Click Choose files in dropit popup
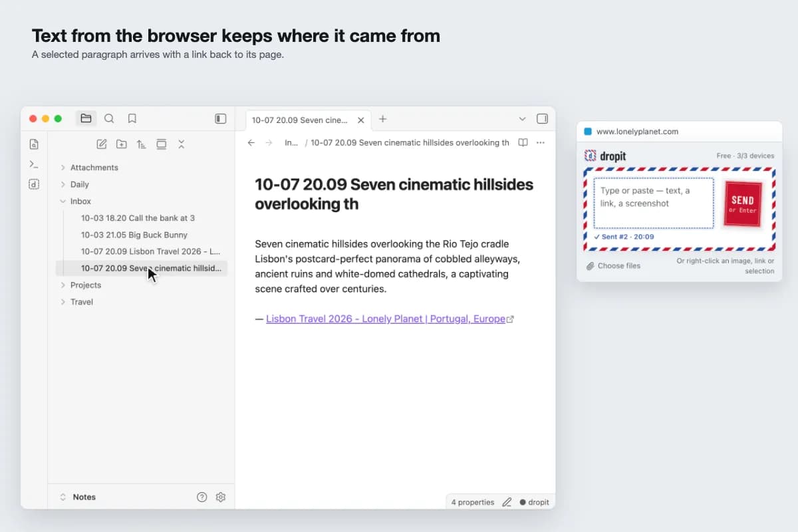Screen dimensions: 798x532 click(614, 265)
